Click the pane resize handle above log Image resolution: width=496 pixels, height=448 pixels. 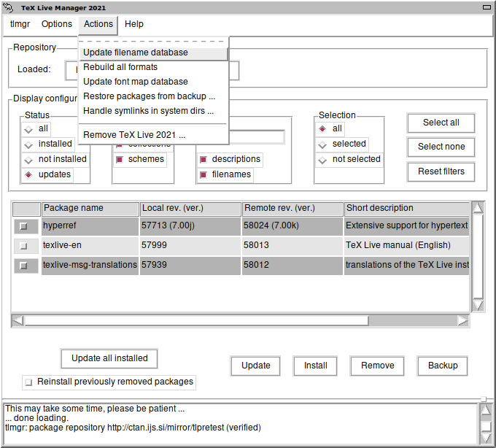point(483,398)
